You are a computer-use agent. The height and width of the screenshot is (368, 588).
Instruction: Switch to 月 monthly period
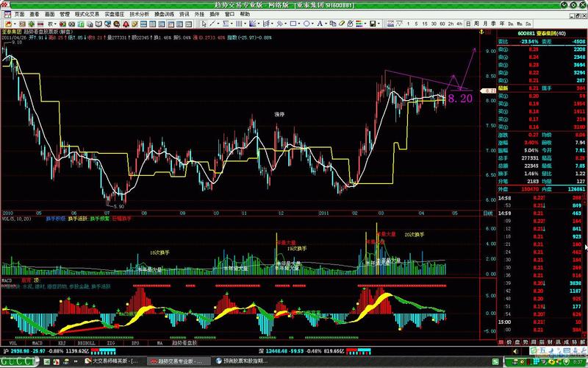click(x=485, y=24)
